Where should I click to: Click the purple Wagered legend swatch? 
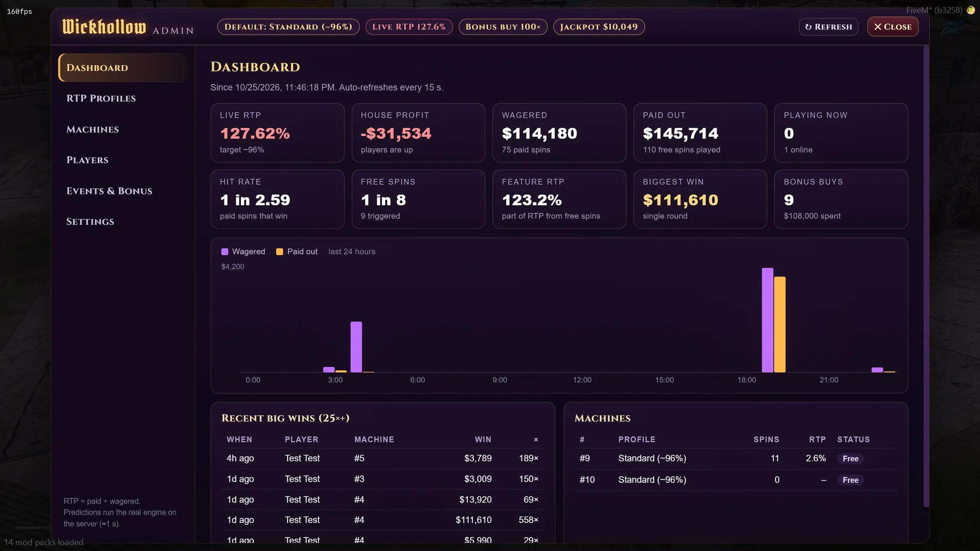[x=225, y=252]
